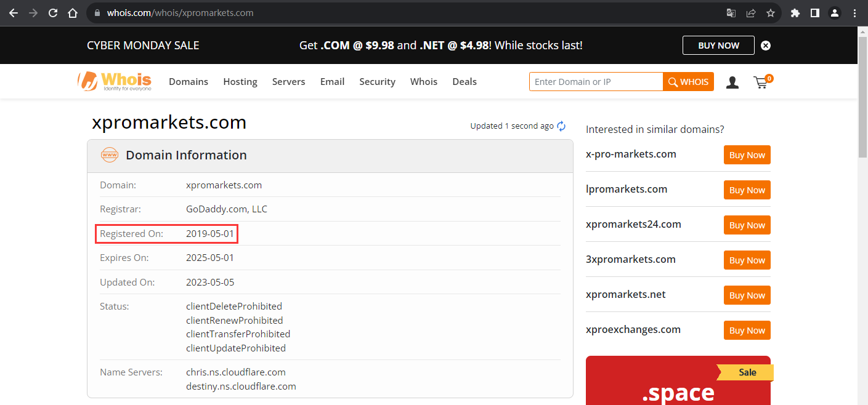Open the Servers menu

click(289, 82)
